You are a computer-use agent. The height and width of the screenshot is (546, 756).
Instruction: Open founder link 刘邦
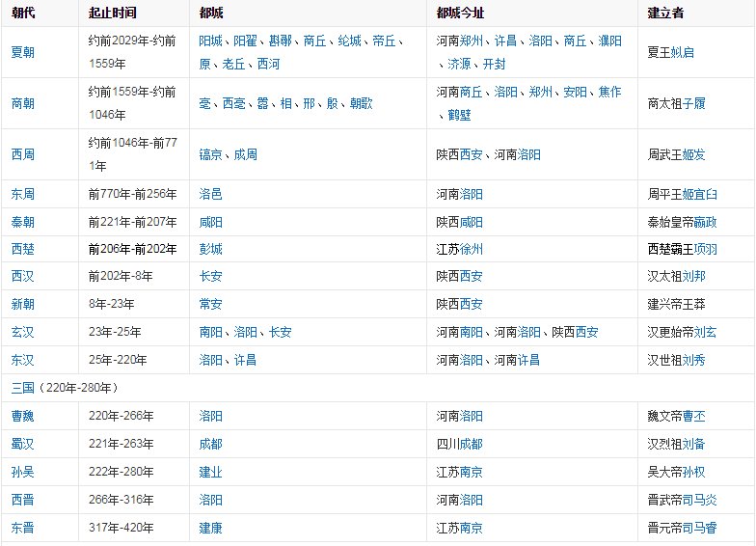pos(694,277)
